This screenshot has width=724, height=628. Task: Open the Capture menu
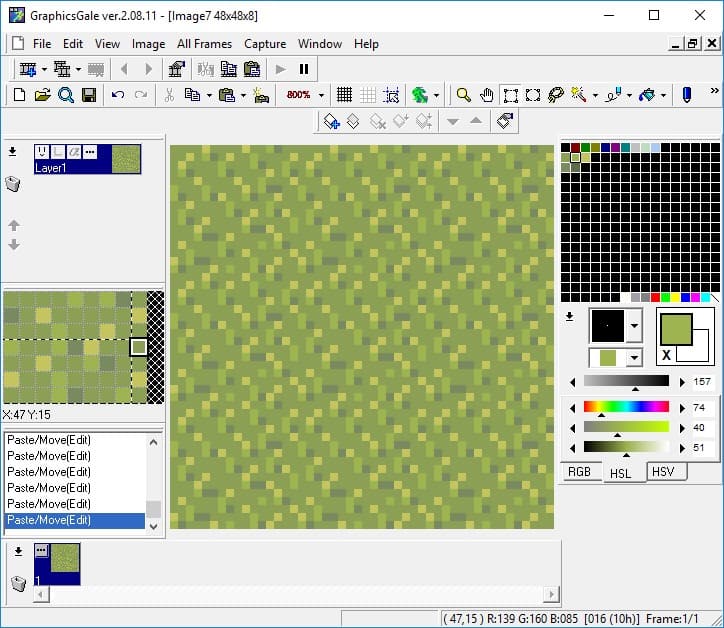pos(265,44)
